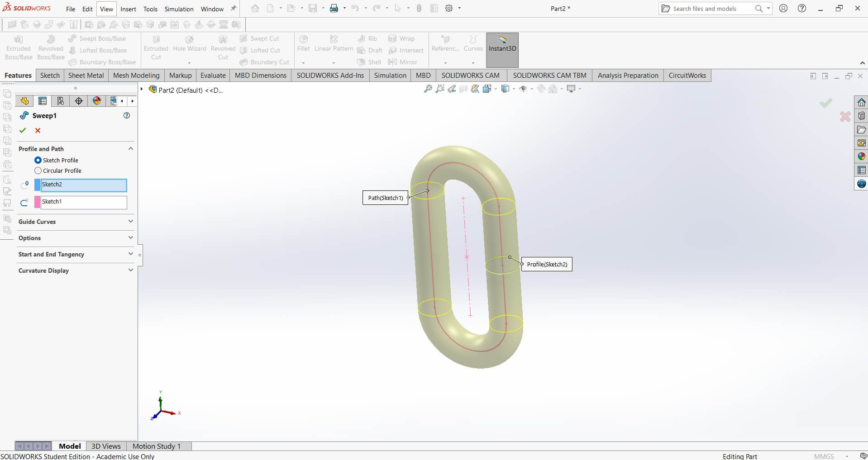Open the ConfigurationManager tab icon
This screenshot has height=460, width=868.
61,101
